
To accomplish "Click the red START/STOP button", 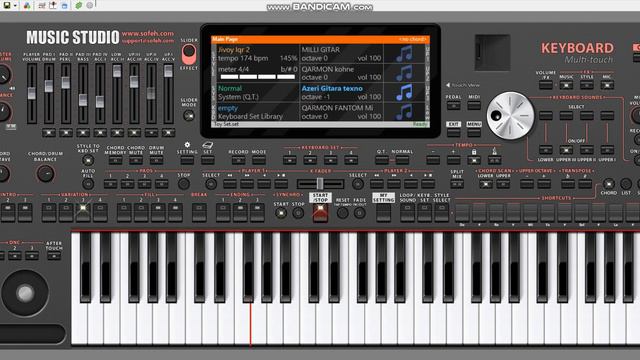I will point(320,213).
